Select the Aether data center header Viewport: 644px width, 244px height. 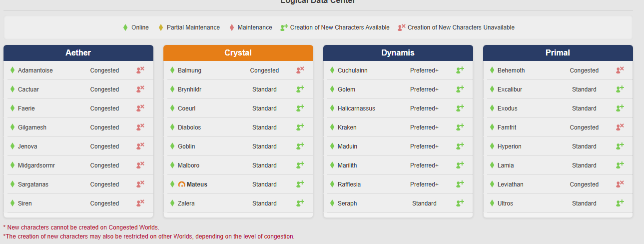[78, 53]
